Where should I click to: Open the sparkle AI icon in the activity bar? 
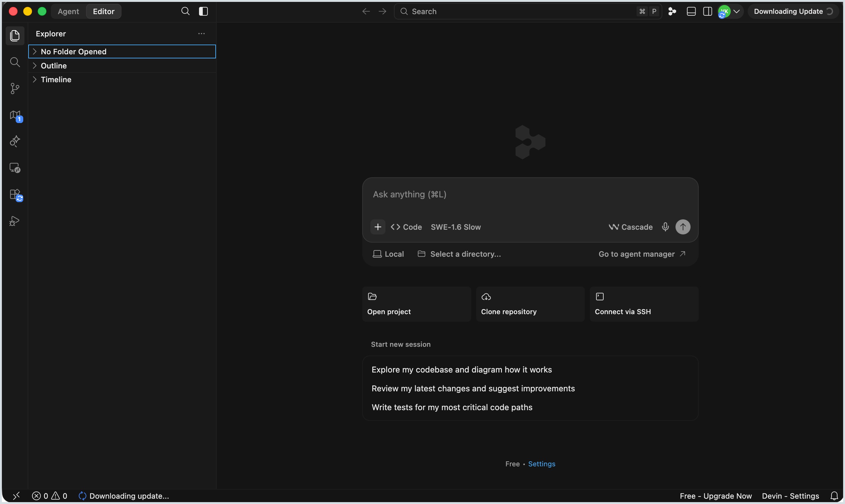tap(15, 141)
